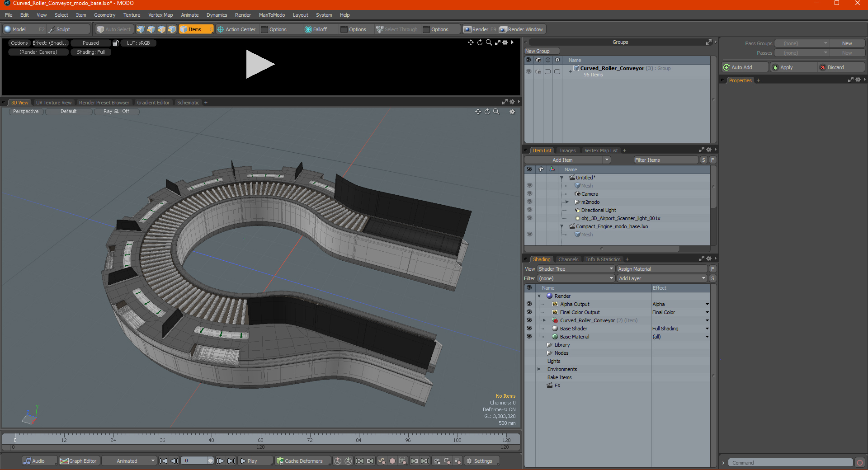Viewport: 868px width, 470px height.
Task: Collapse Untitled* scene in Item List
Action: 562,178
